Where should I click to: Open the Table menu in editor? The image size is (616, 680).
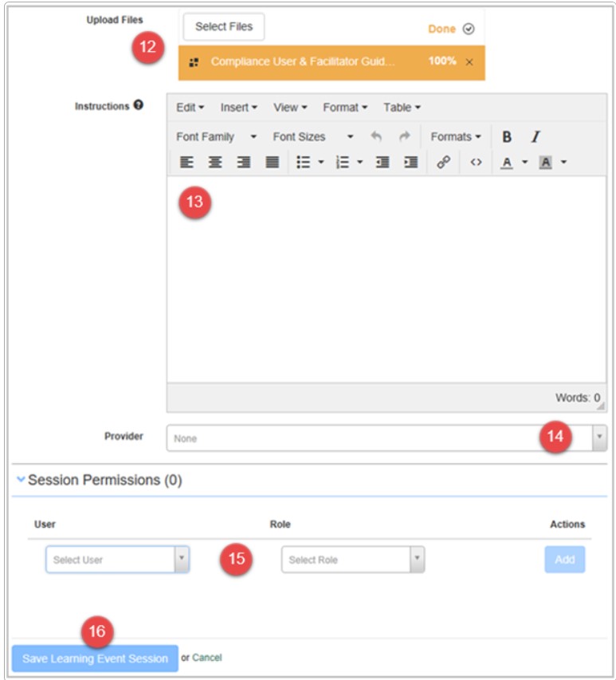pyautogui.click(x=402, y=107)
